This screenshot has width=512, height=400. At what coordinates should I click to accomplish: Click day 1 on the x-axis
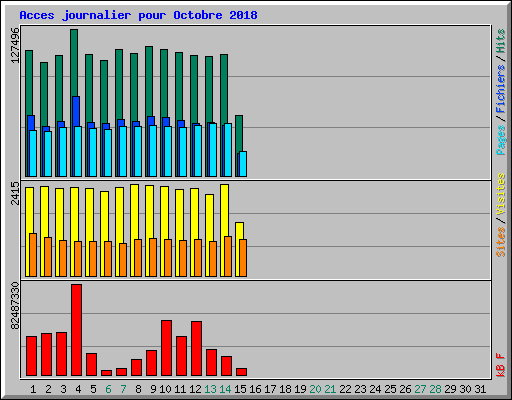[x=33, y=389]
